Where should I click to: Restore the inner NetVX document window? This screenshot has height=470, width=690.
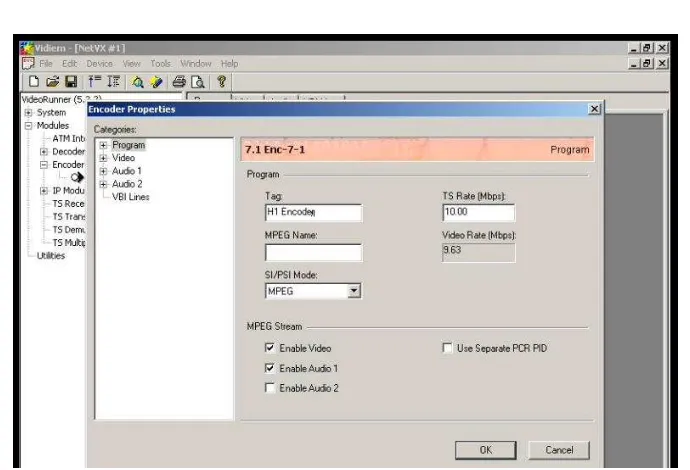[x=646, y=63]
